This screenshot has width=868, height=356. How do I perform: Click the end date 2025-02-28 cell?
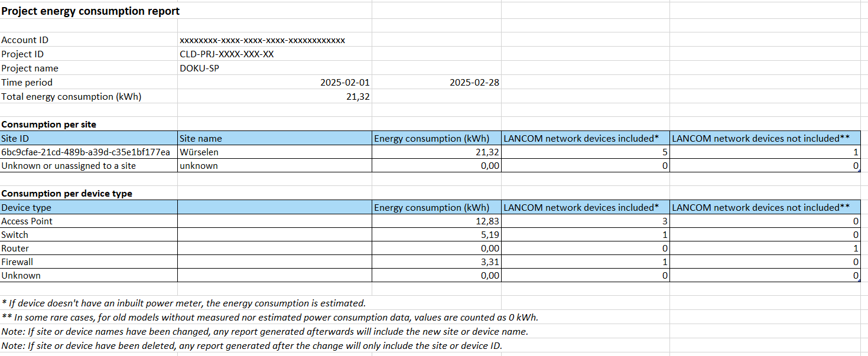(474, 83)
